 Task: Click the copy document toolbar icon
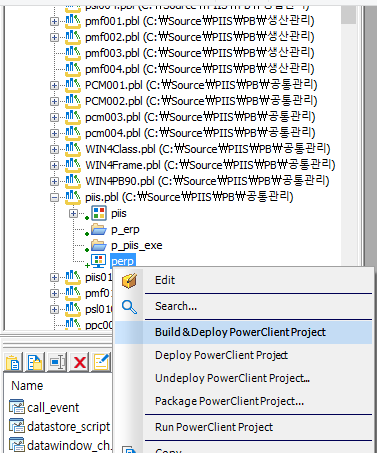click(35, 362)
